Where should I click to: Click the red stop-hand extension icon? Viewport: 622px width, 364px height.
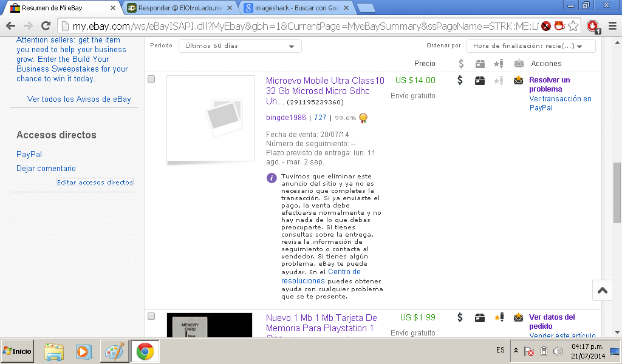click(593, 27)
